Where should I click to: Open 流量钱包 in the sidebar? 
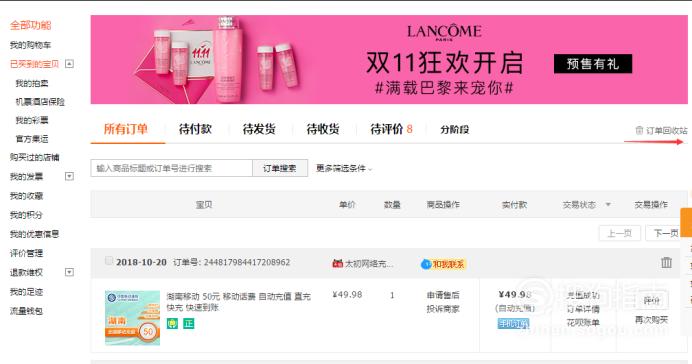[x=26, y=311]
